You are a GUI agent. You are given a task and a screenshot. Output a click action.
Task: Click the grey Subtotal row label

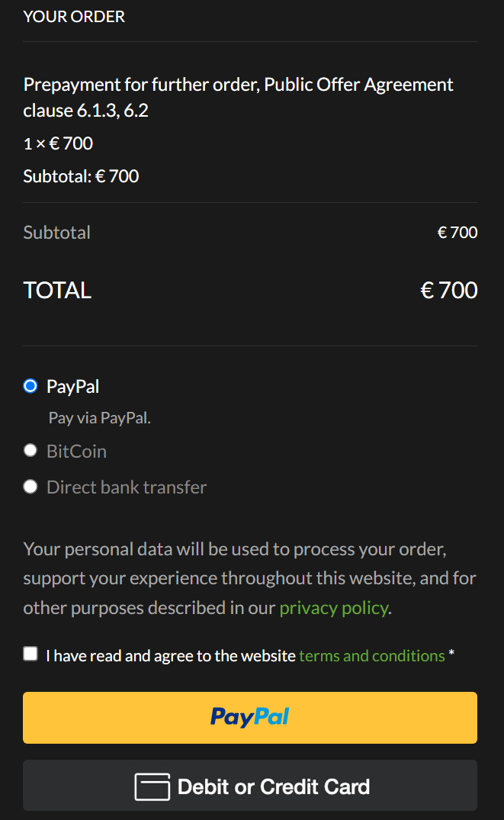point(57,233)
